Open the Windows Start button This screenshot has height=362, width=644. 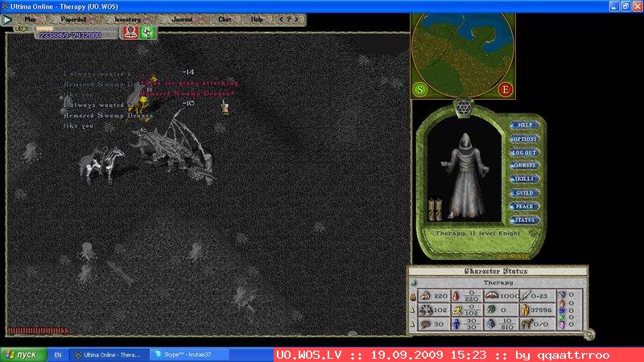coord(23,355)
